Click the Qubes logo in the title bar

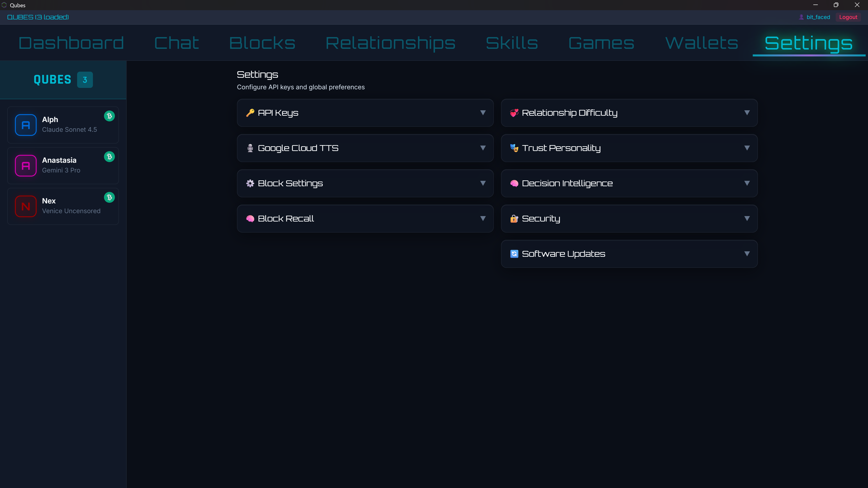pyautogui.click(x=4, y=5)
